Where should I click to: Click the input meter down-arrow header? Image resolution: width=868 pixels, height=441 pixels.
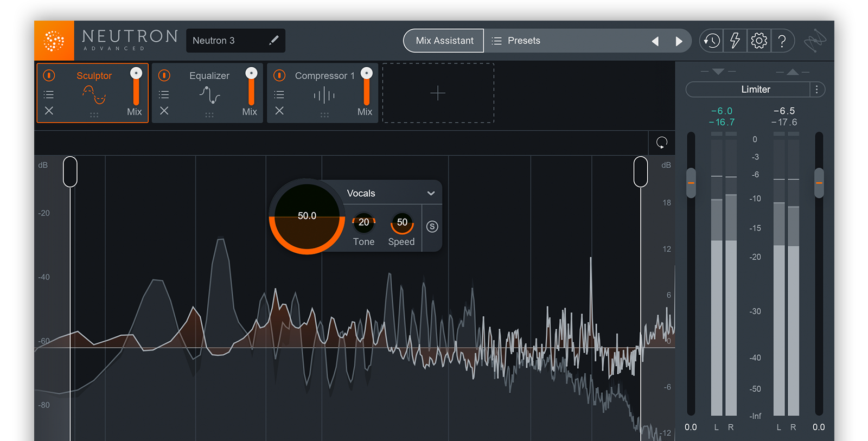718,72
